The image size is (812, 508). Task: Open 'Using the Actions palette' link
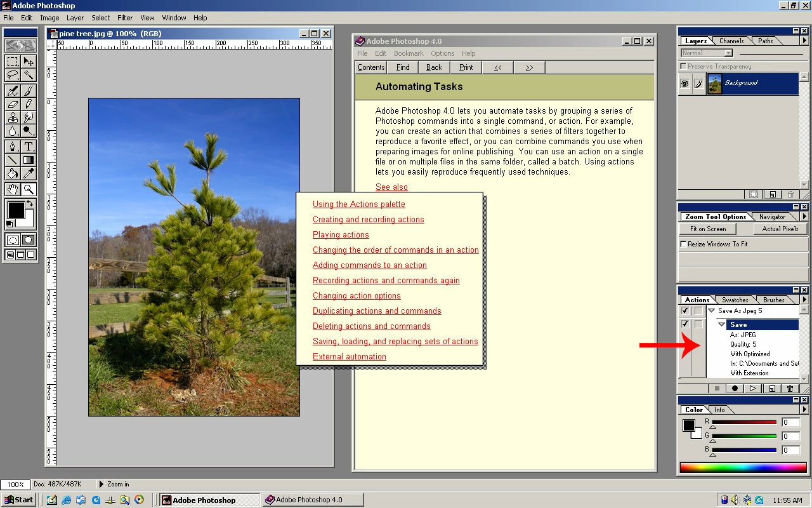tap(359, 204)
